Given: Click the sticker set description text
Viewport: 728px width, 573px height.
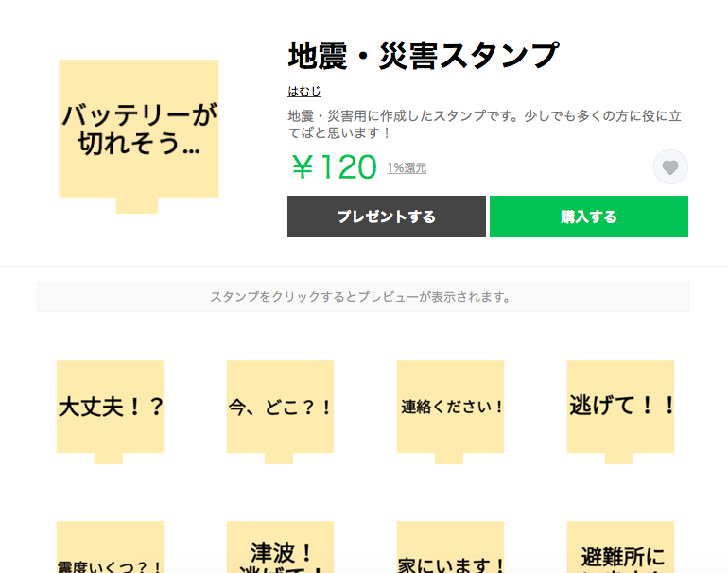Looking at the screenshot, I should (482, 125).
